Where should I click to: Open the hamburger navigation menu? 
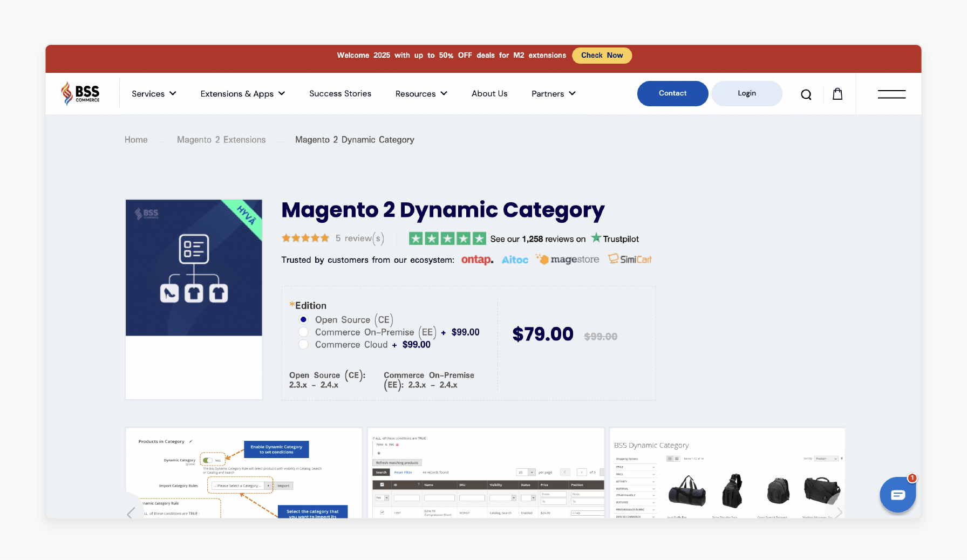click(x=891, y=94)
